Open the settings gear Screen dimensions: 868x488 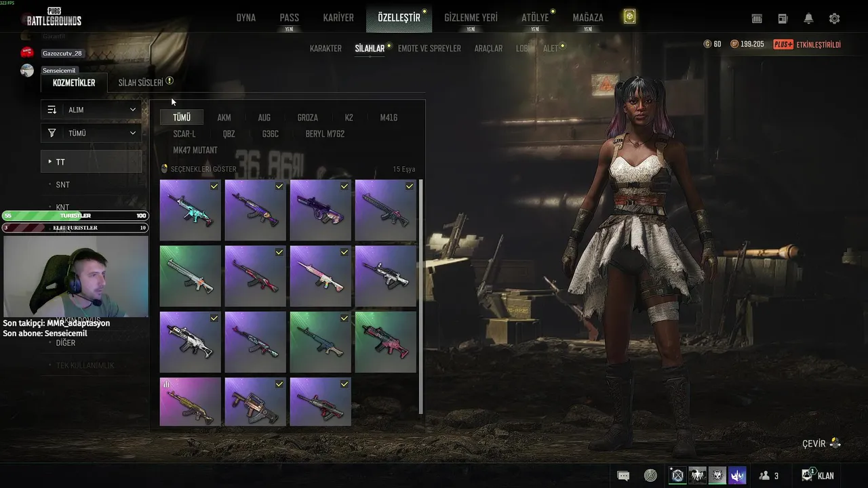click(834, 19)
